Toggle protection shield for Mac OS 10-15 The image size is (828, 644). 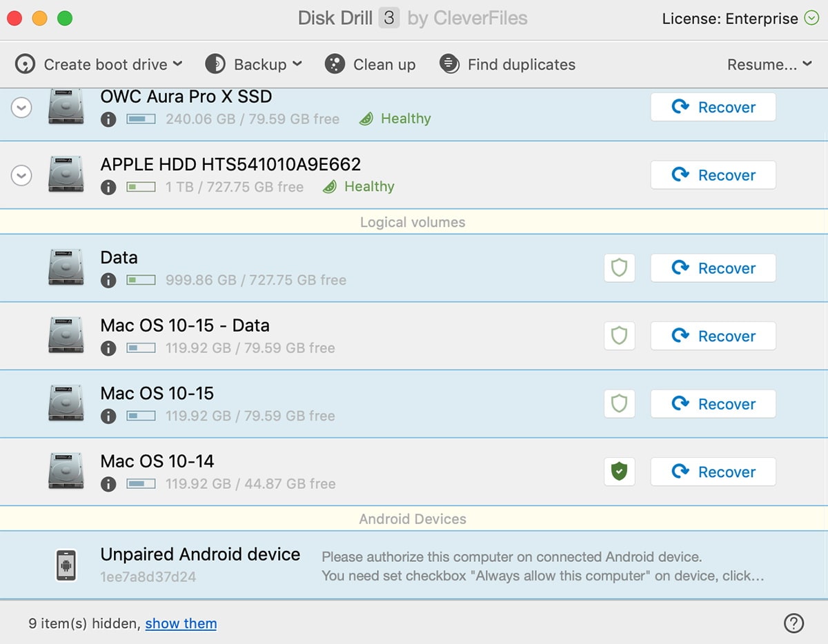coord(620,403)
